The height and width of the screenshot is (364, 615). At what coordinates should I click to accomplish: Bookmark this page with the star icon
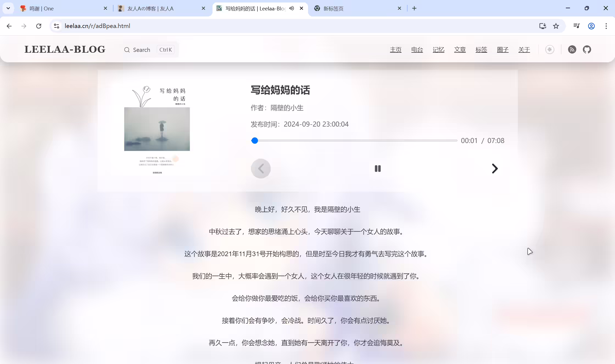556,26
